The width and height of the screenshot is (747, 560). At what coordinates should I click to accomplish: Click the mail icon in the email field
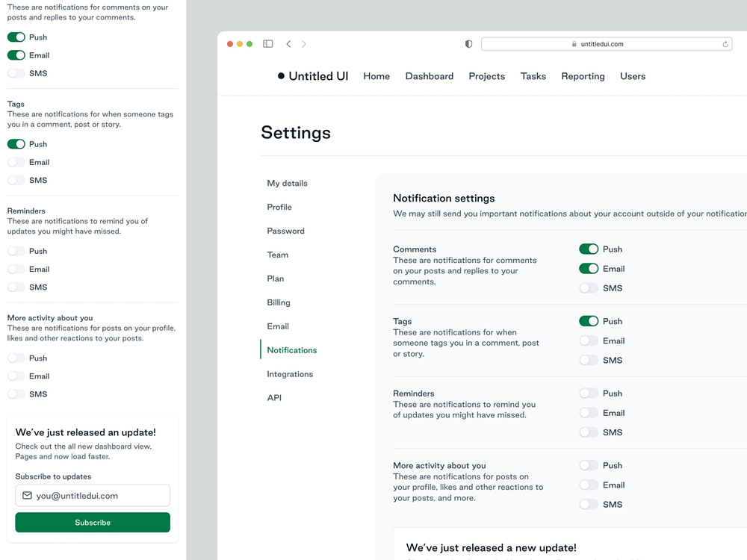click(28, 496)
